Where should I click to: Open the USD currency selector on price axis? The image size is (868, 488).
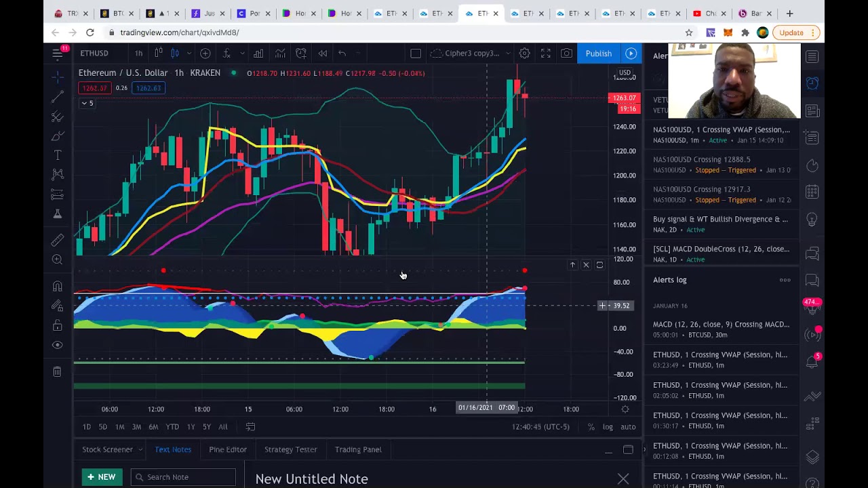pos(625,73)
